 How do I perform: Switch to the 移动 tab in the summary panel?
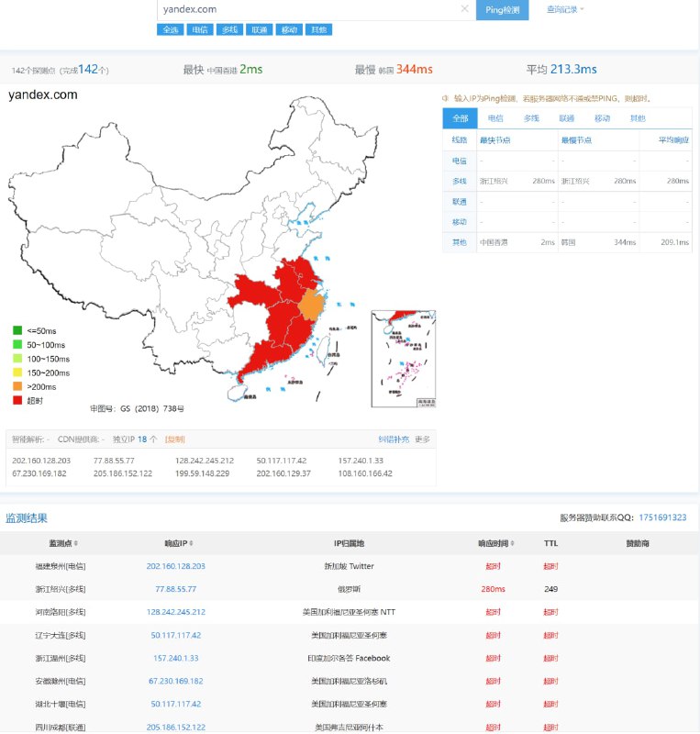tap(602, 118)
